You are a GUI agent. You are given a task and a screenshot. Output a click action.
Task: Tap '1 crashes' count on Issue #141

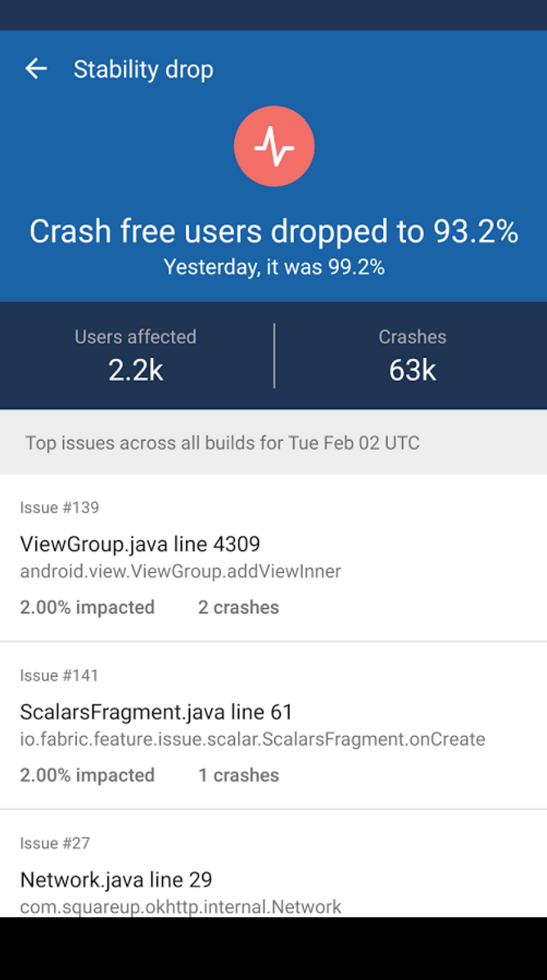[x=238, y=776]
